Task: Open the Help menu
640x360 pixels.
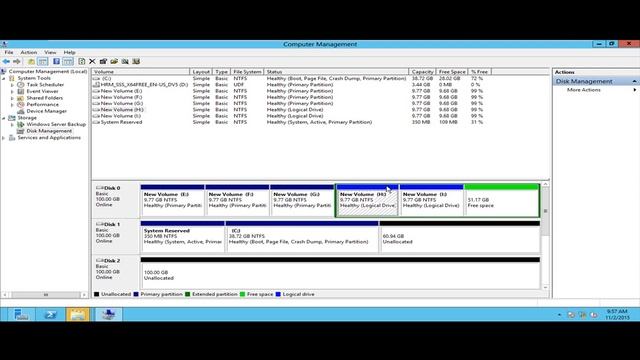Action: [x=69, y=52]
